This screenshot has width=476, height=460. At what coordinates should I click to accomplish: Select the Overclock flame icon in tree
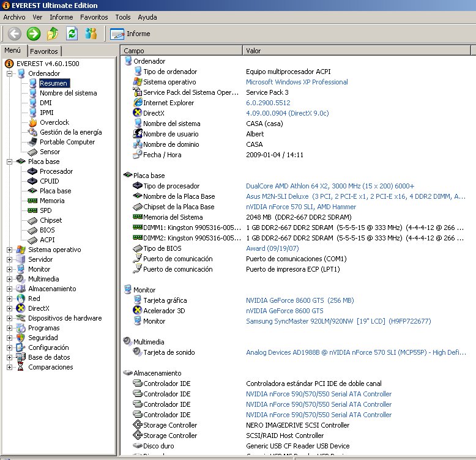click(x=33, y=122)
